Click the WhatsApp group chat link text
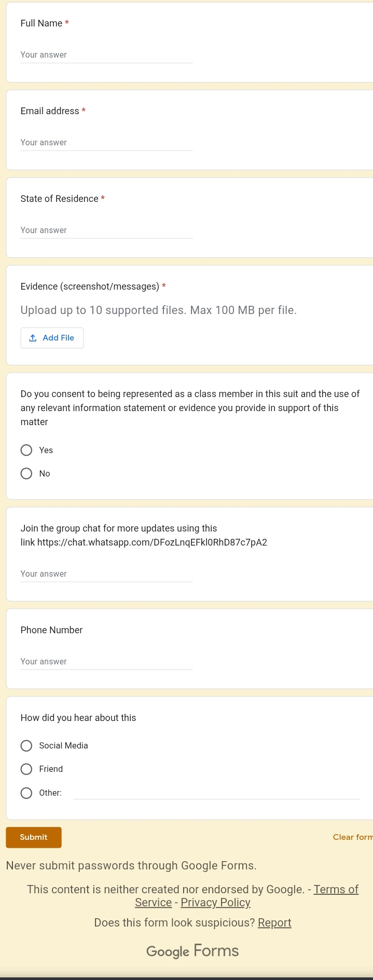The image size is (373, 980). (x=152, y=543)
